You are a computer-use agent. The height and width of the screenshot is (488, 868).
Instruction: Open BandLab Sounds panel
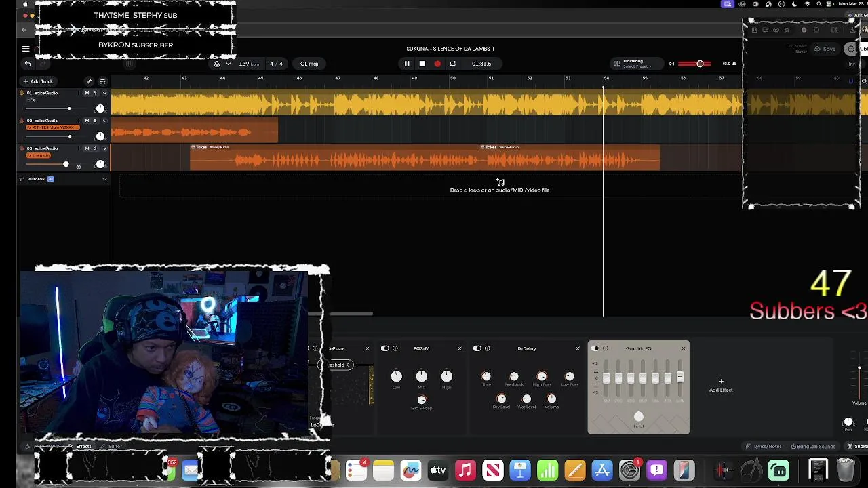point(812,446)
